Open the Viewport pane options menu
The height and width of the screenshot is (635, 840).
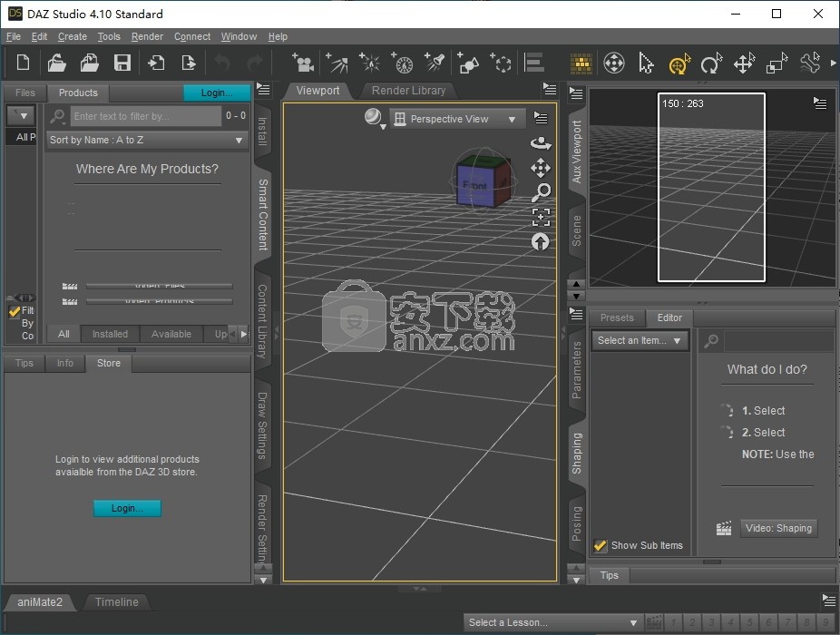(x=550, y=89)
